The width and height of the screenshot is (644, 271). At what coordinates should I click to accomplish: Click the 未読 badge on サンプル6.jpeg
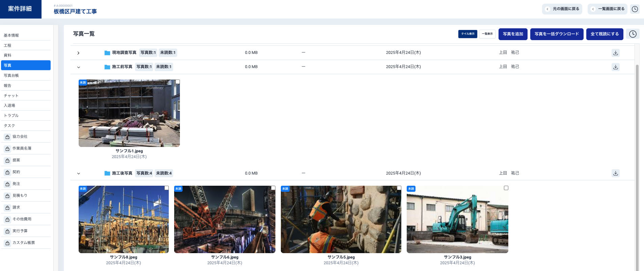pyautogui.click(x=178, y=189)
